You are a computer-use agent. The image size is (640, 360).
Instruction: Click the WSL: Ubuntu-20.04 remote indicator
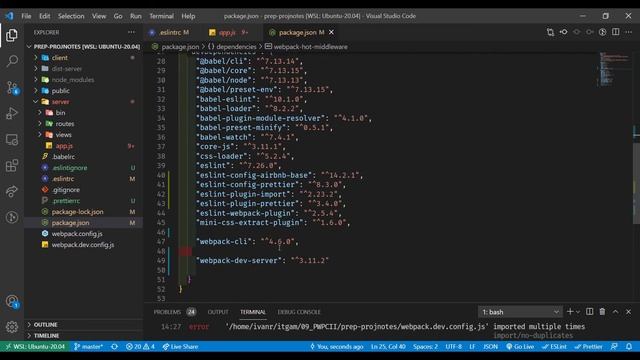click(35, 347)
